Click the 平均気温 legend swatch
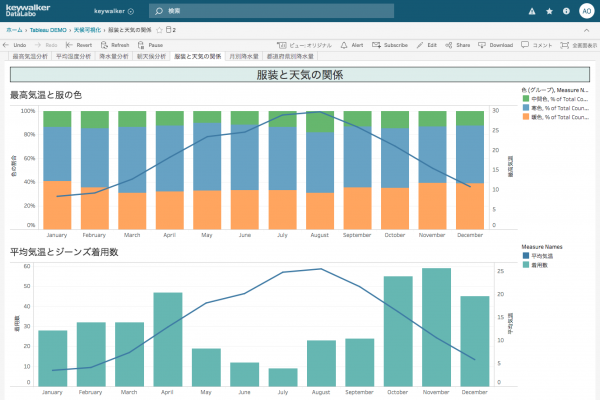 coord(526,256)
